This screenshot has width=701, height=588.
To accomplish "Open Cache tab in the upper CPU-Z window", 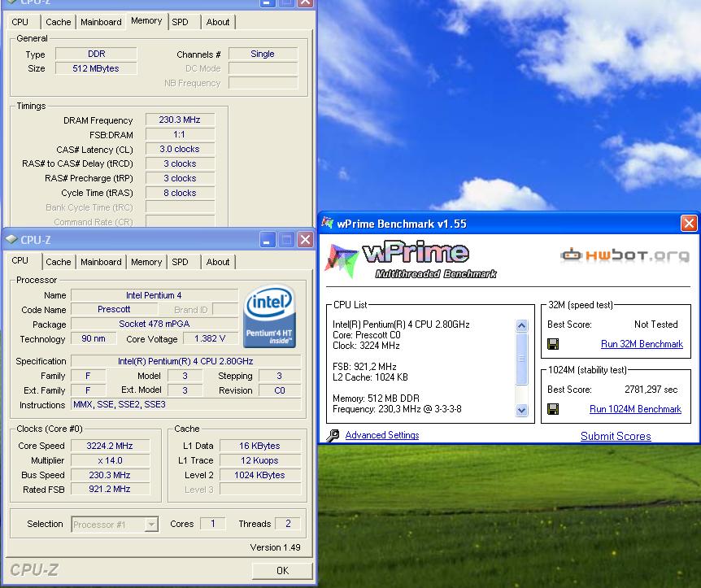I will [58, 22].
